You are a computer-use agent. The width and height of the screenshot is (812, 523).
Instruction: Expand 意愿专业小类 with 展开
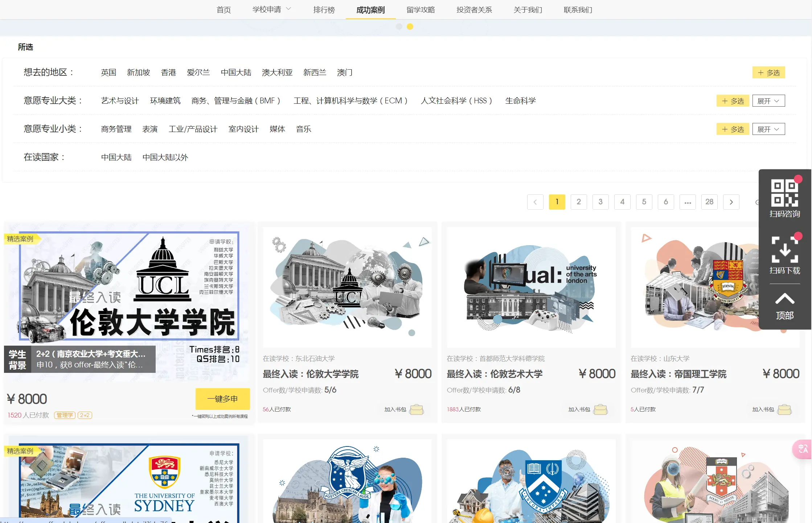tap(768, 129)
